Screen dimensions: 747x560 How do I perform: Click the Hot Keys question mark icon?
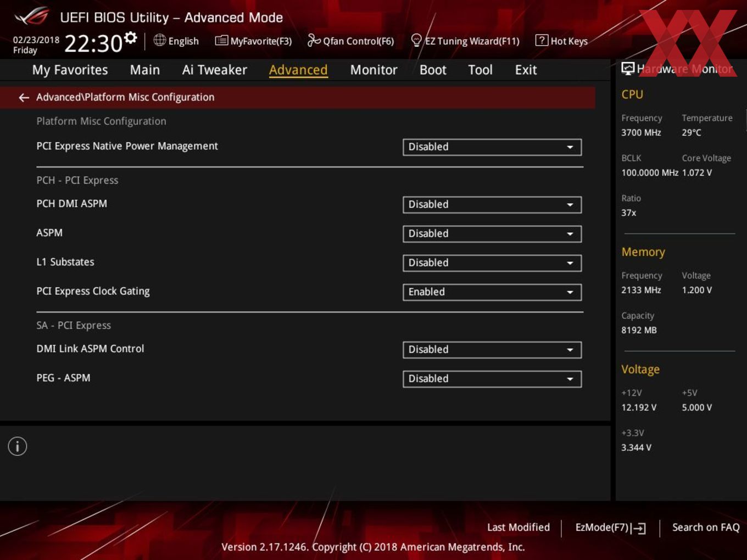tap(542, 40)
